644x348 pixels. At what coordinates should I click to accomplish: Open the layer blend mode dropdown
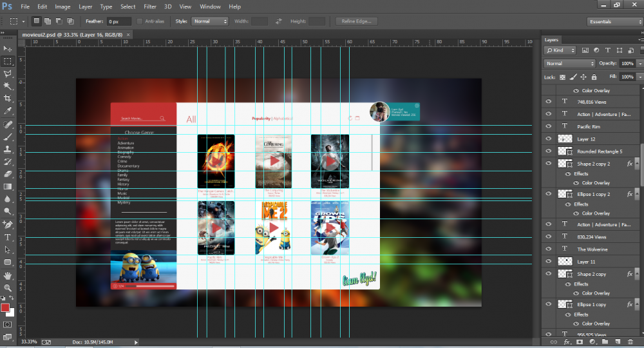pyautogui.click(x=569, y=63)
